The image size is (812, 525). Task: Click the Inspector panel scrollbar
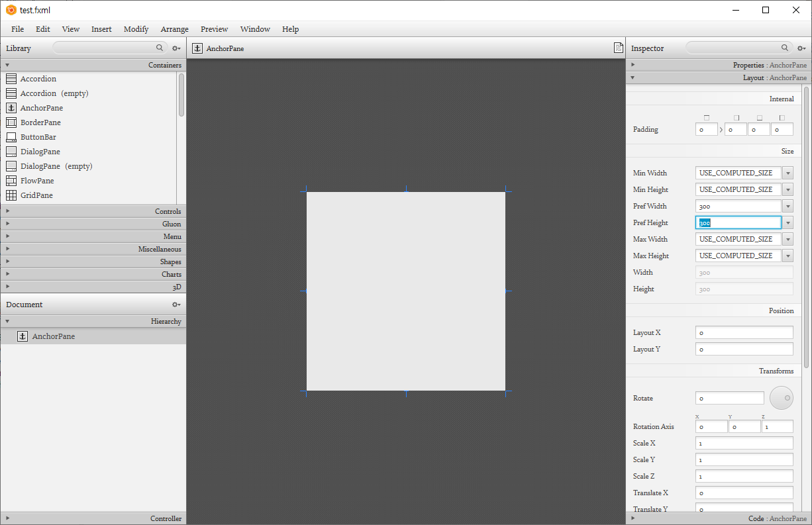[807, 227]
